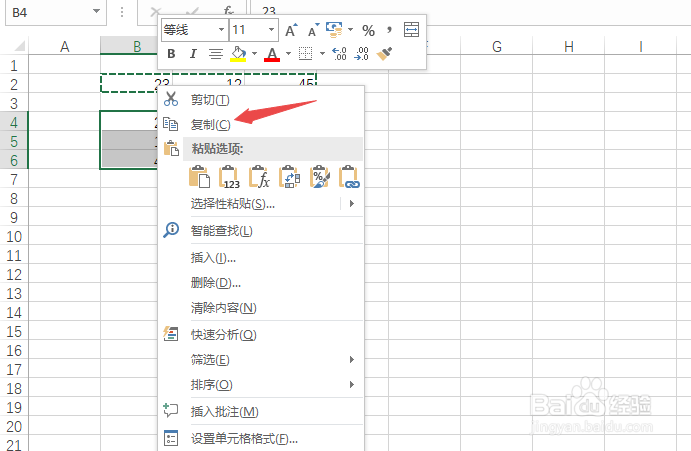This screenshot has width=691, height=451.
Task: Expand the paste special submenu arrow
Action: [352, 204]
